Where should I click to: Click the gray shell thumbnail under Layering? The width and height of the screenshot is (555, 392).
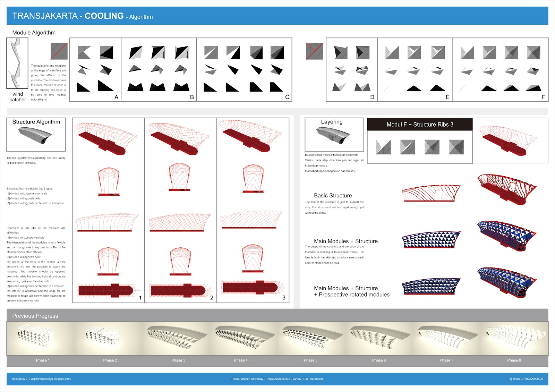click(x=333, y=135)
